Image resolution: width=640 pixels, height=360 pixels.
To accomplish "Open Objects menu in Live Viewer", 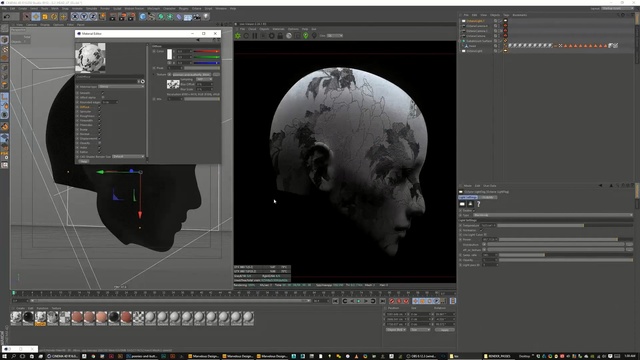I will pos(264,29).
